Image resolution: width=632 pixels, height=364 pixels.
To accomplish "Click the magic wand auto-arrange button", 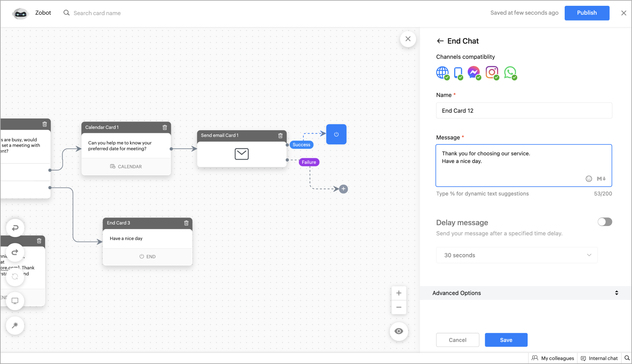I will click(x=15, y=325).
